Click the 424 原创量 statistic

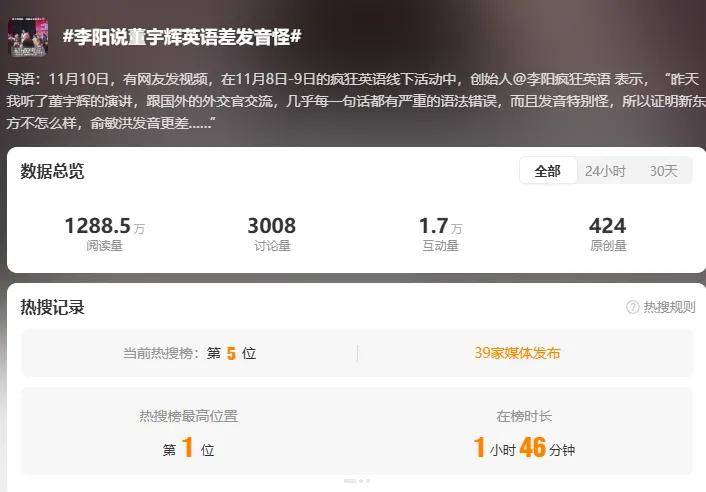pyautogui.click(x=608, y=233)
